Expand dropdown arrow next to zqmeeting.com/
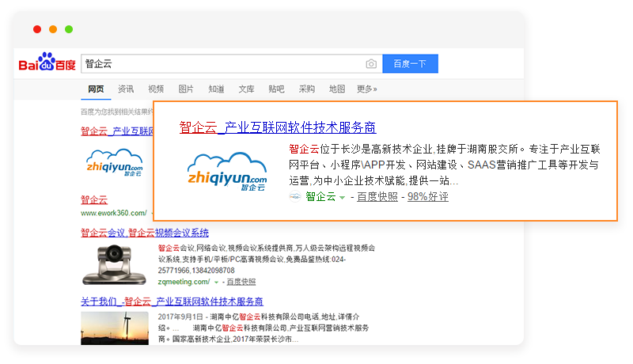Screen dimensions: 633x364 (x=216, y=282)
